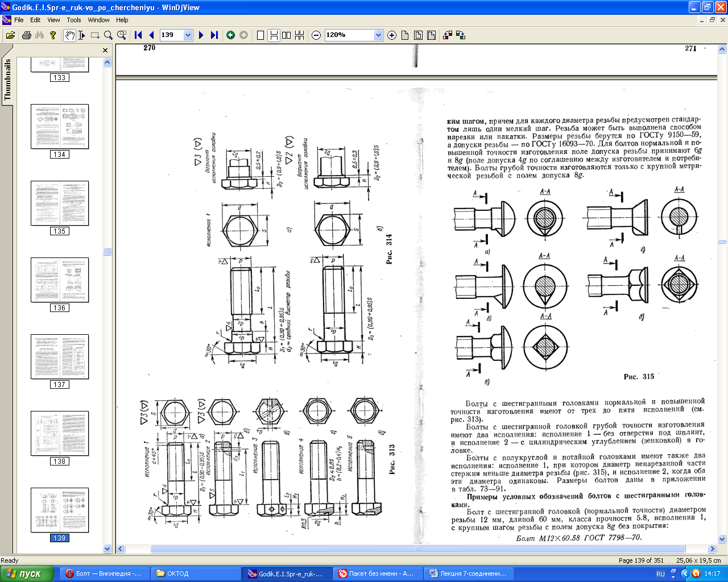
Task: Click the document scroll left arrow
Action: (x=121, y=549)
